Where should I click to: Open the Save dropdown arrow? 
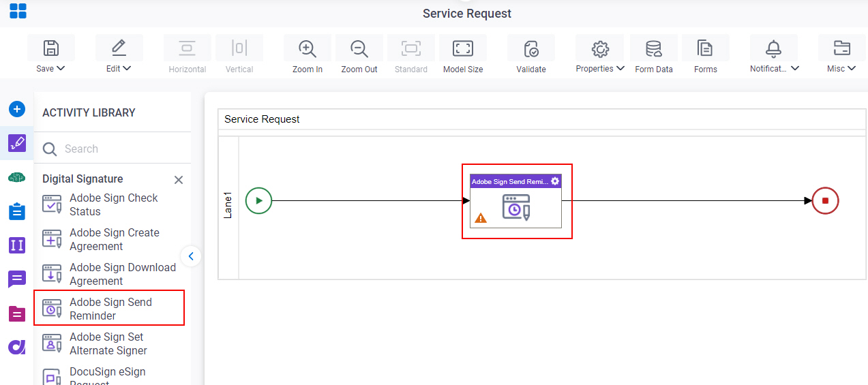[x=61, y=68]
